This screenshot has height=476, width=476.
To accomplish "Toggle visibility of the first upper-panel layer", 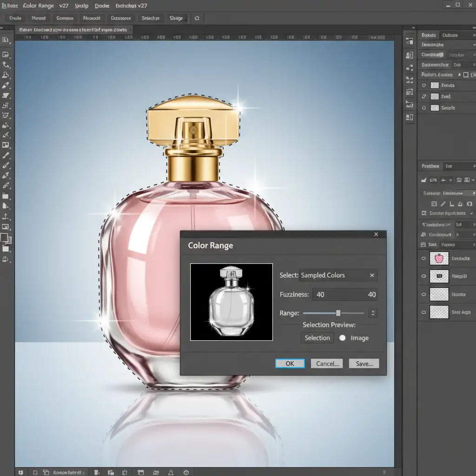I will 423,86.
